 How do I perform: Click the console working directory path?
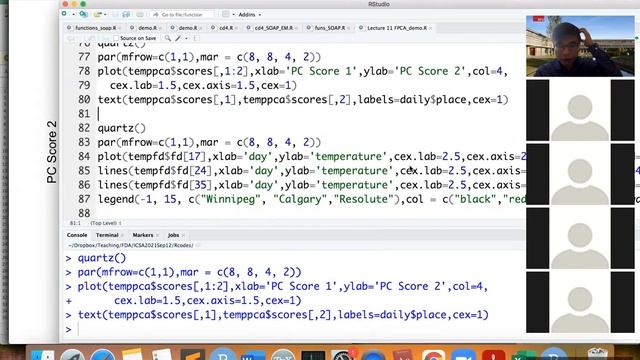point(131,245)
